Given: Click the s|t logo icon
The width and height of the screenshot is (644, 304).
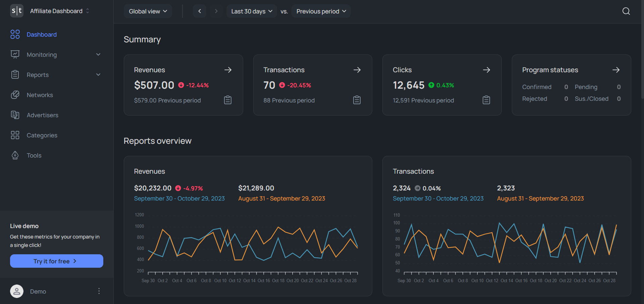Looking at the screenshot, I should tap(17, 11).
